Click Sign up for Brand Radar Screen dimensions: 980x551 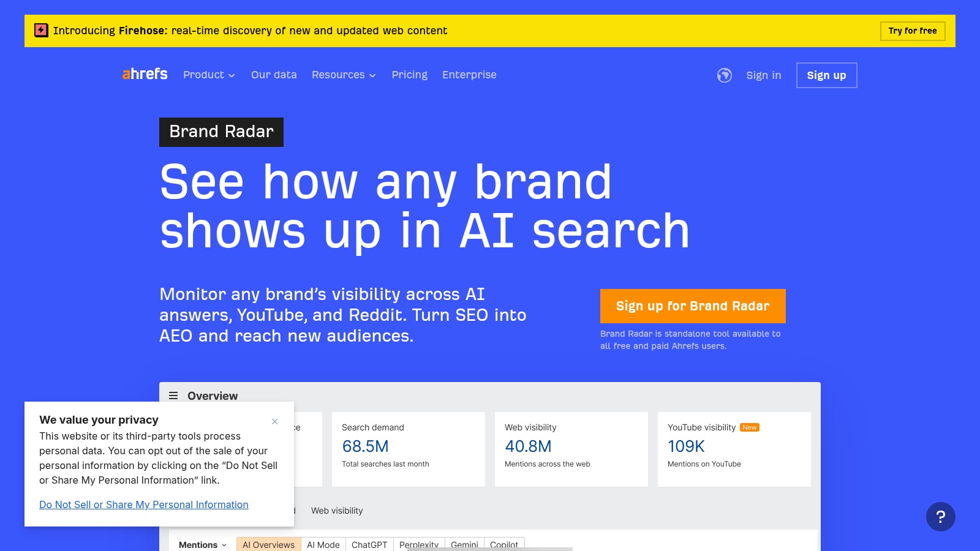pyautogui.click(x=693, y=305)
